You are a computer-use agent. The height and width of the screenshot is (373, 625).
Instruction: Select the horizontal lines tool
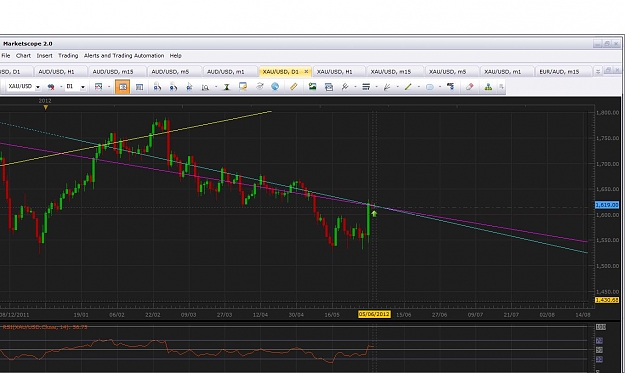[366, 86]
